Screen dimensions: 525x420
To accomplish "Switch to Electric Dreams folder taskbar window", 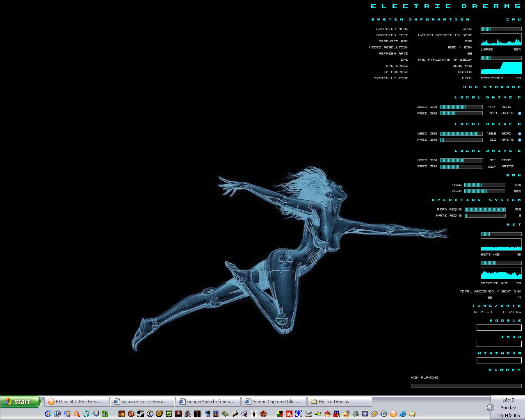I will coord(340,402).
